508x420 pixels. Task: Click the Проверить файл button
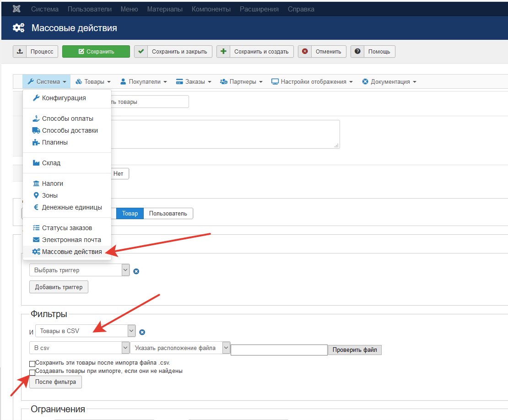coord(355,350)
